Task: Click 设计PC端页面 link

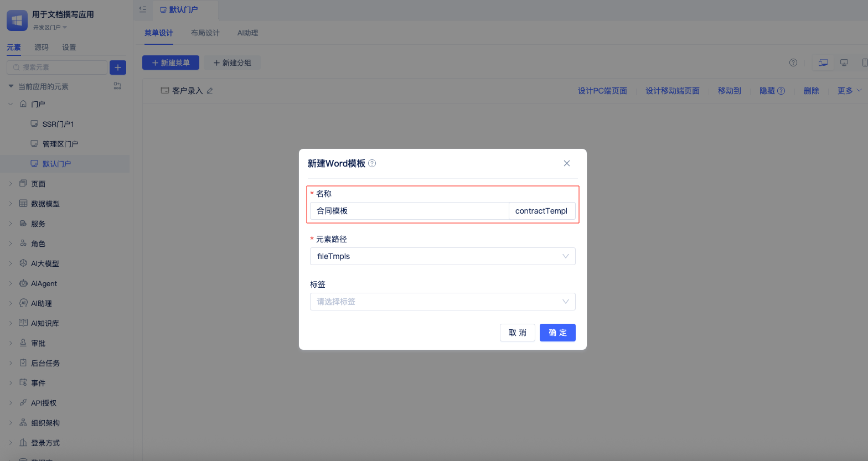Action: coord(602,91)
